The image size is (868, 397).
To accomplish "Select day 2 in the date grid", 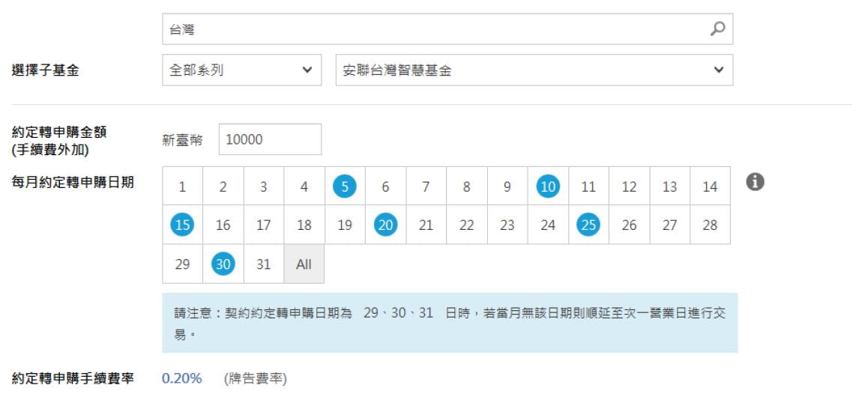I will click(x=223, y=187).
